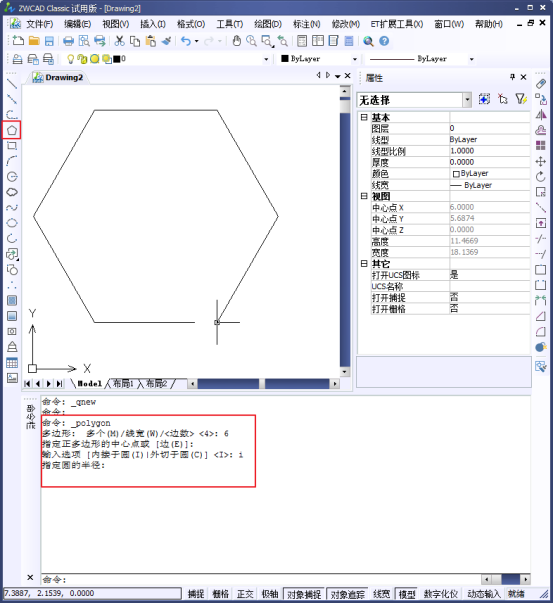Image resolution: width=554 pixels, height=604 pixels.
Task: Close the command window with X
Action: tap(30, 577)
